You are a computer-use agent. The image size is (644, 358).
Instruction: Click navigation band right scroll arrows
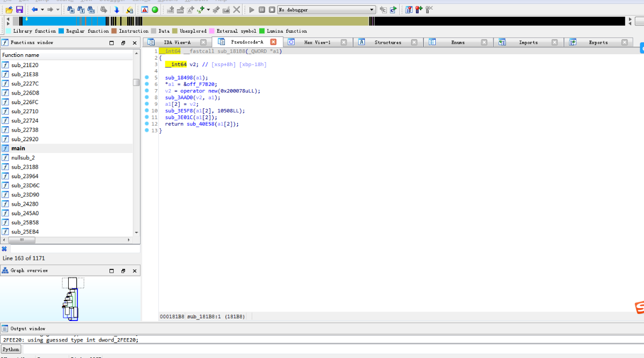coord(630,21)
